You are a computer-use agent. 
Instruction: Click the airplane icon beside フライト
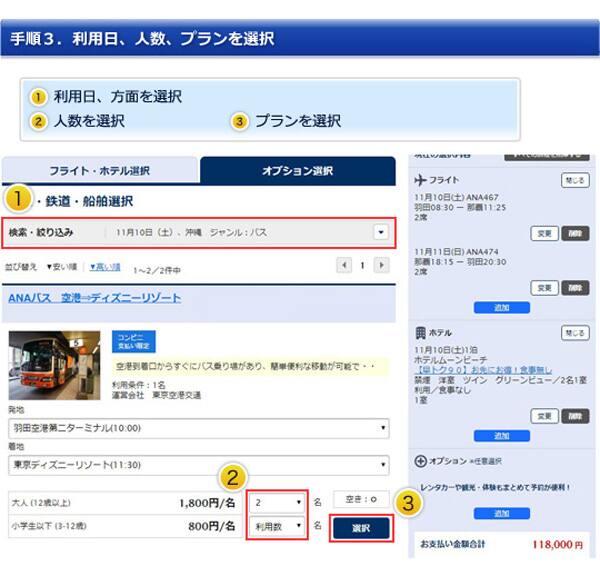pos(420,180)
